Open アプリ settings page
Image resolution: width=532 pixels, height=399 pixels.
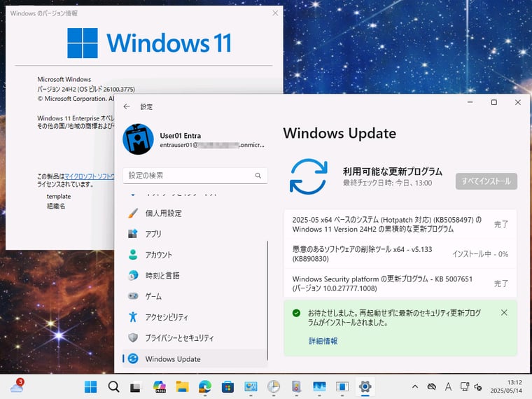click(x=195, y=234)
